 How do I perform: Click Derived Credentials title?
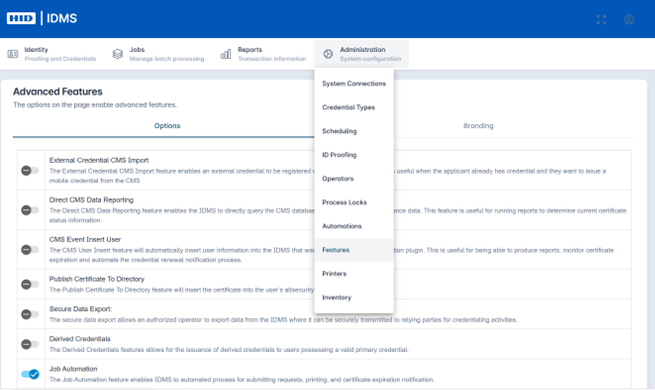pos(80,339)
